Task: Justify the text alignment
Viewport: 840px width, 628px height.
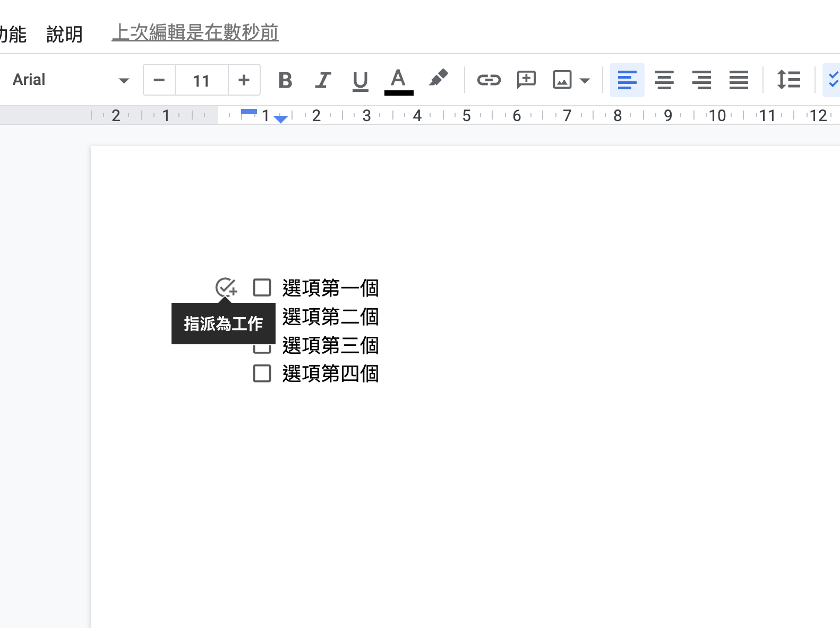Action: coord(739,80)
